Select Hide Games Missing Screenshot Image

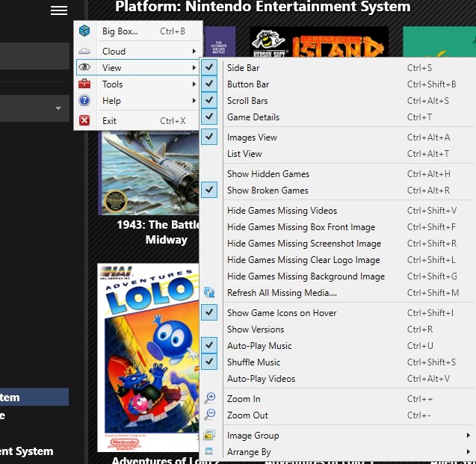(x=338, y=244)
